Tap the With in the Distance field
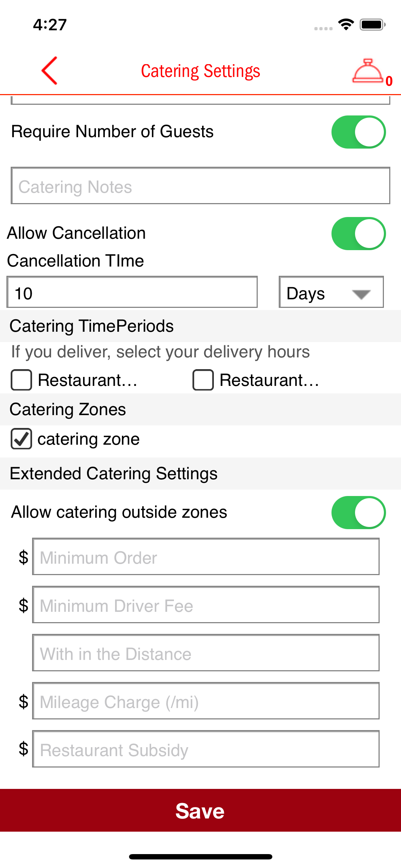Image resolution: width=401 pixels, height=868 pixels. (x=206, y=653)
